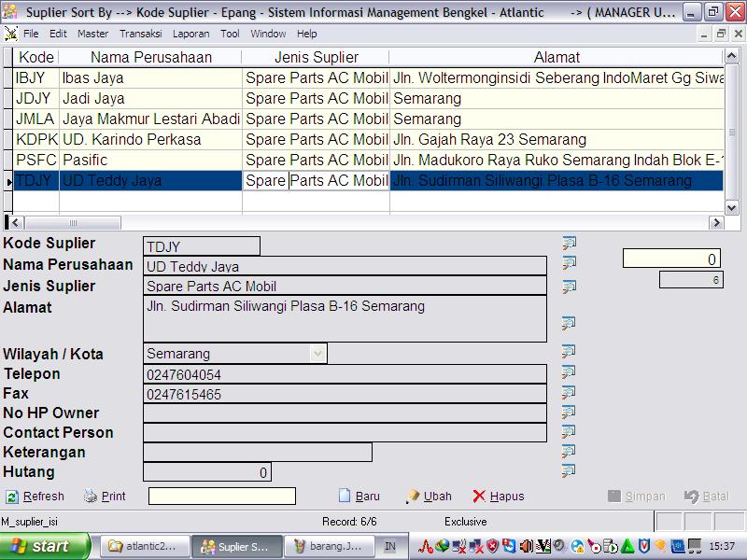The width and height of the screenshot is (747, 560).
Task: Edit the record using Ubah
Action: pyautogui.click(x=429, y=497)
